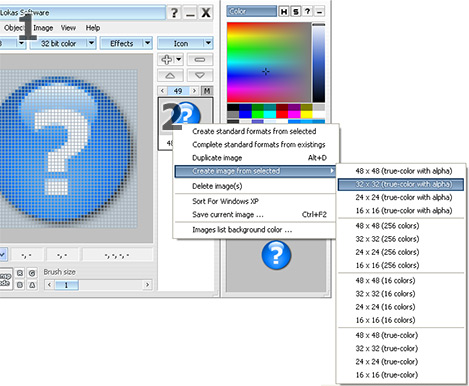This screenshot has height=386, width=469.
Task: Select 48 x 48 (16 colors)
Action: click(x=401, y=280)
